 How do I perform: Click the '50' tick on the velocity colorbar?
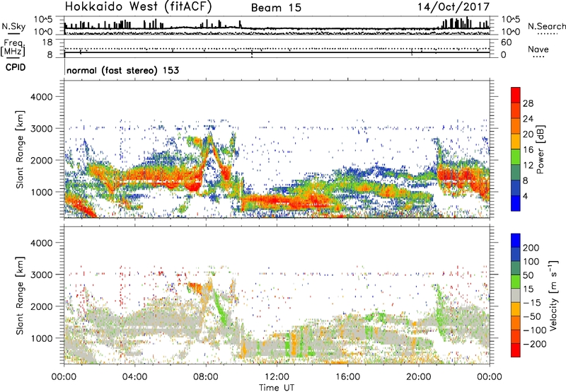[528, 275]
